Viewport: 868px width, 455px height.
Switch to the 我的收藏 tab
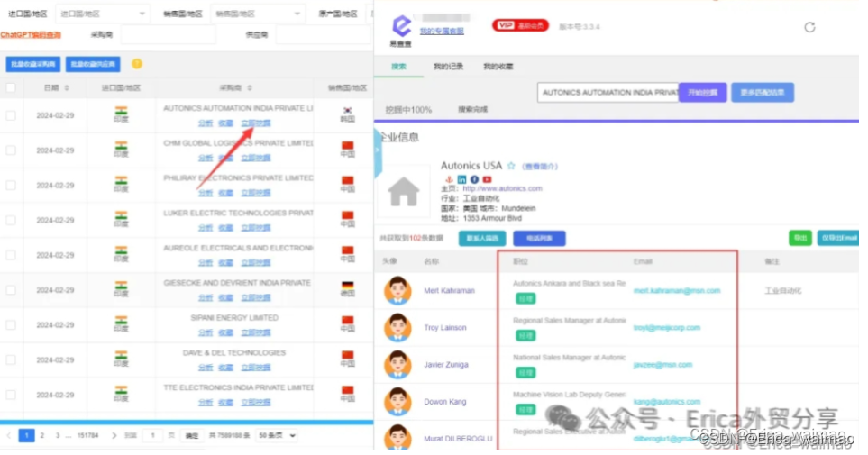(498, 67)
